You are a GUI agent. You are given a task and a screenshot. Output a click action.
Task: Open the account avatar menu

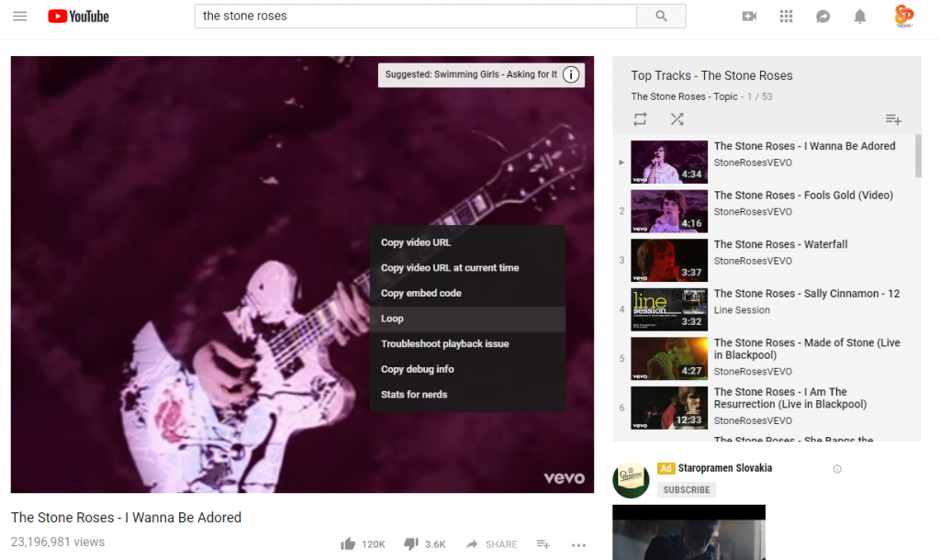[x=904, y=16]
